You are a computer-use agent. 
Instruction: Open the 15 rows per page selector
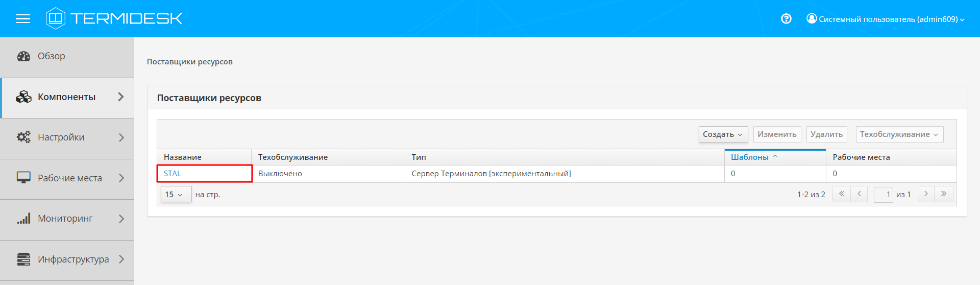click(x=176, y=195)
